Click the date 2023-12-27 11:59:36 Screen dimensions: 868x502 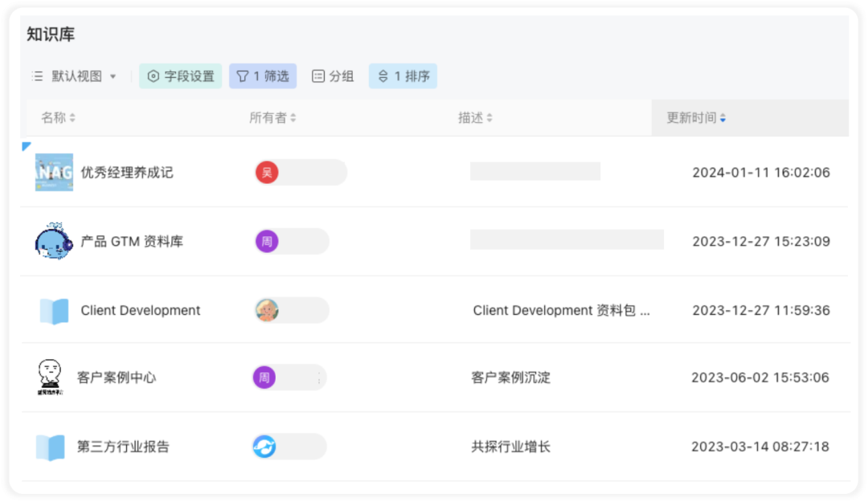pos(761,311)
